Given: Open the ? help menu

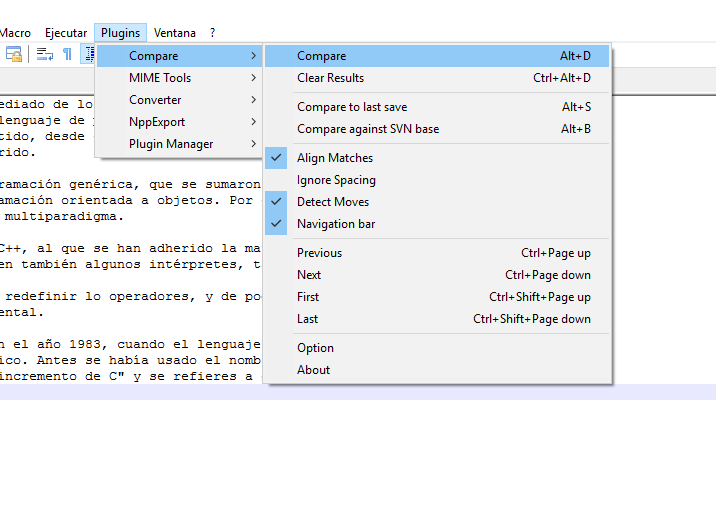Looking at the screenshot, I should pyautogui.click(x=212, y=33).
